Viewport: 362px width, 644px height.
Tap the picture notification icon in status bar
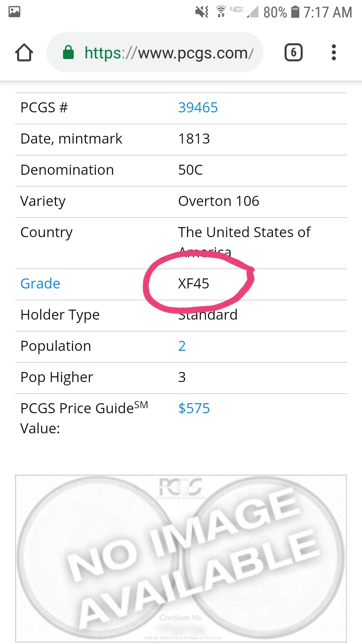click(x=14, y=12)
